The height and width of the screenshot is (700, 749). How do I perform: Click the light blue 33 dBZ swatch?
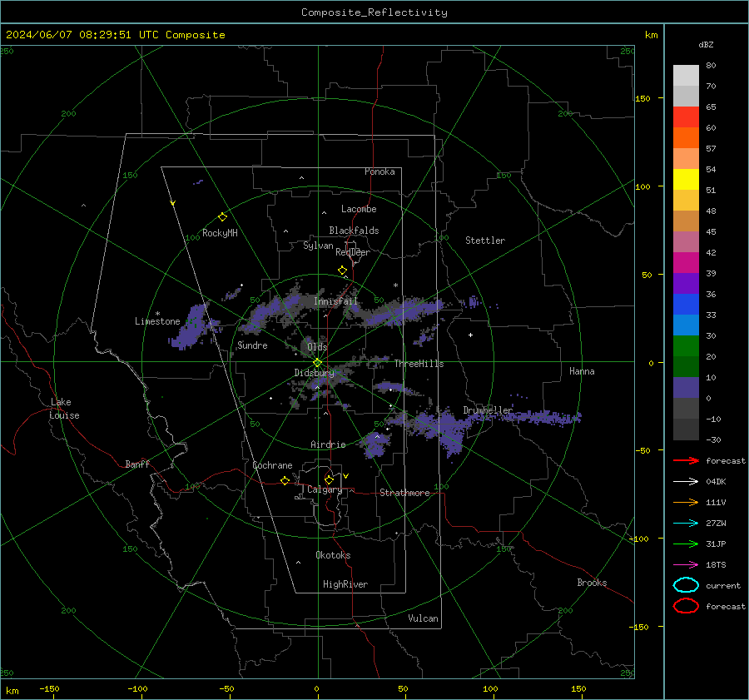[686, 325]
